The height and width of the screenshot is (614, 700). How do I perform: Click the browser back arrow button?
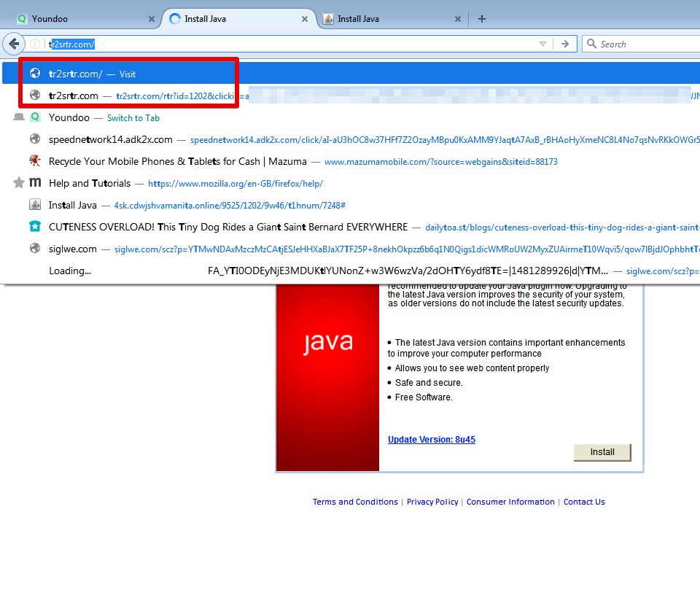14,44
